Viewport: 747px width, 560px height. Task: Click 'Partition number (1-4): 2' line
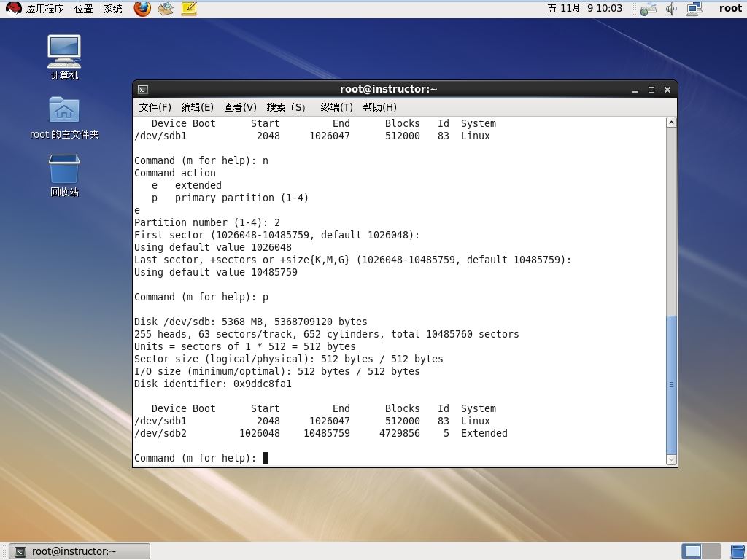pyautogui.click(x=207, y=223)
